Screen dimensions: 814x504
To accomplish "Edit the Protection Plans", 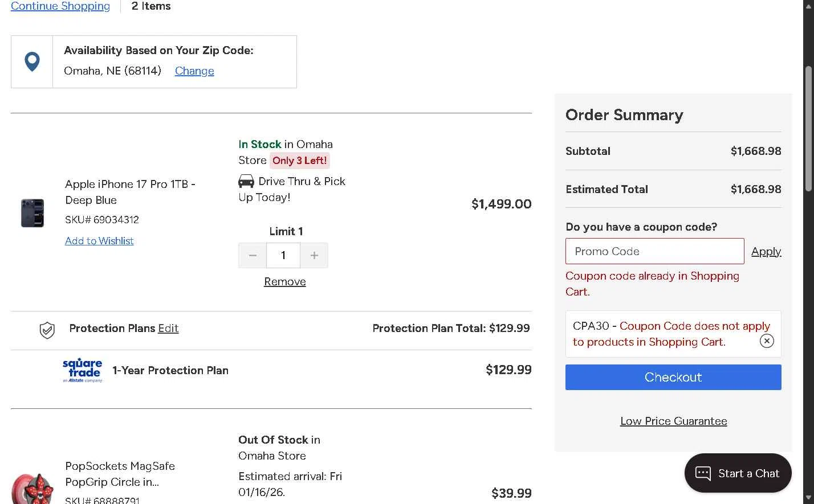I will 168,328.
